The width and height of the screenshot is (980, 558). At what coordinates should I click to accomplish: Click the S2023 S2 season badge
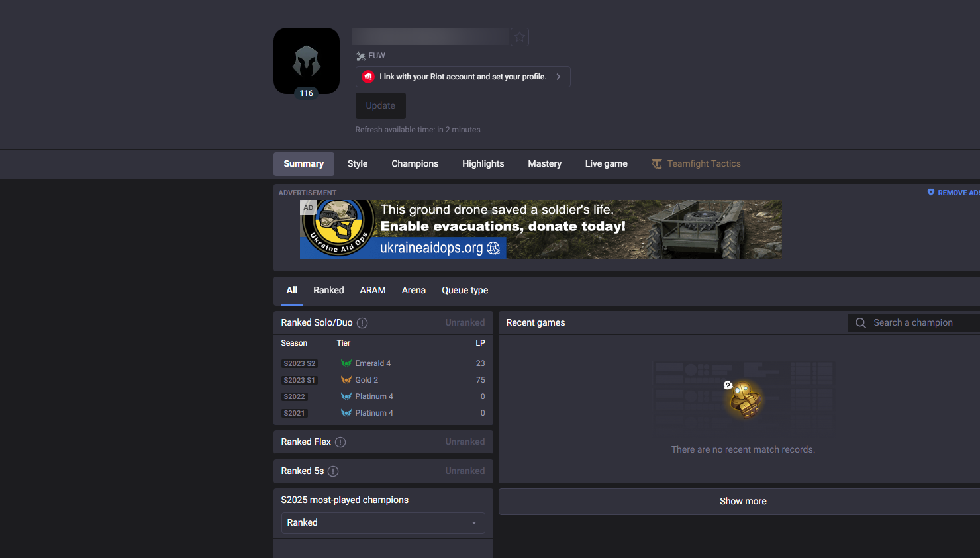point(299,363)
